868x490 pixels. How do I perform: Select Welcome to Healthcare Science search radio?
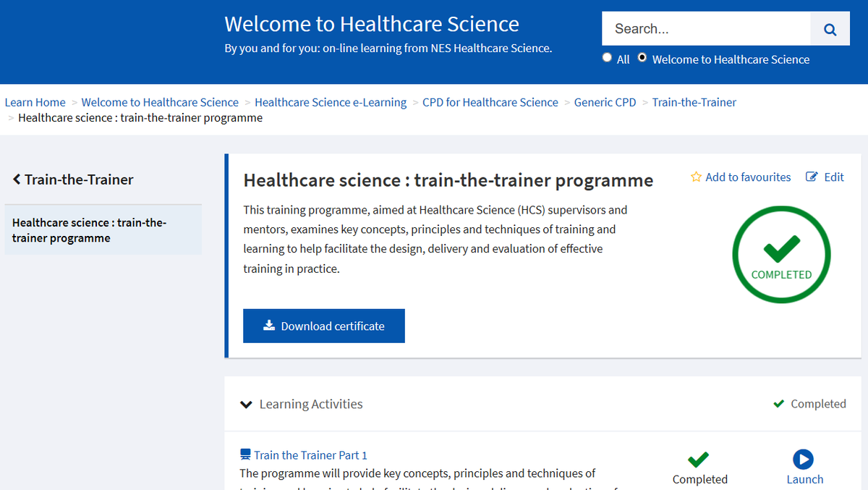point(642,58)
